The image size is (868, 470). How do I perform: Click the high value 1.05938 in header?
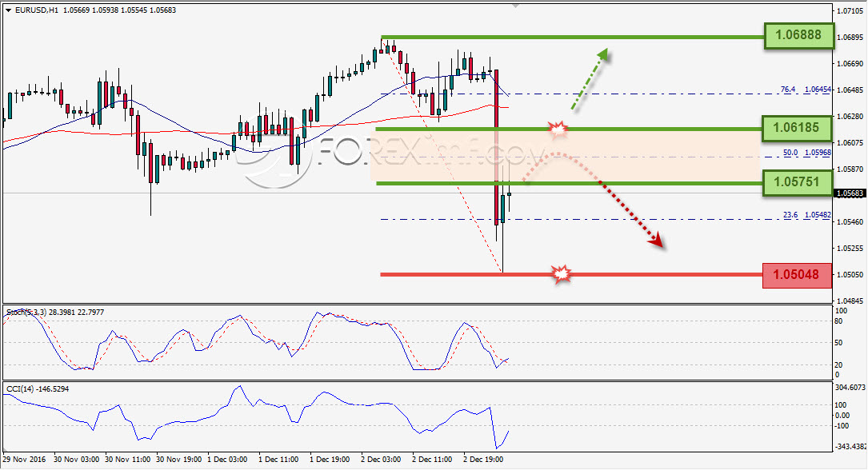coord(105,10)
